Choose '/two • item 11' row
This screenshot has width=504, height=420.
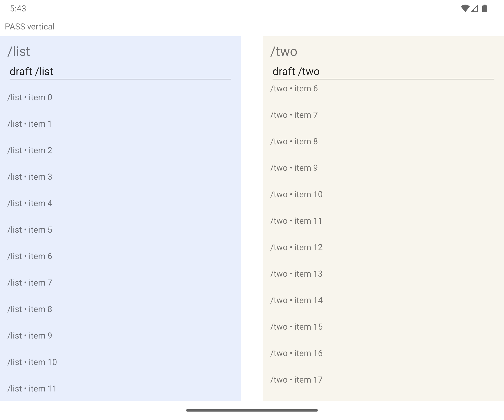pyautogui.click(x=383, y=221)
